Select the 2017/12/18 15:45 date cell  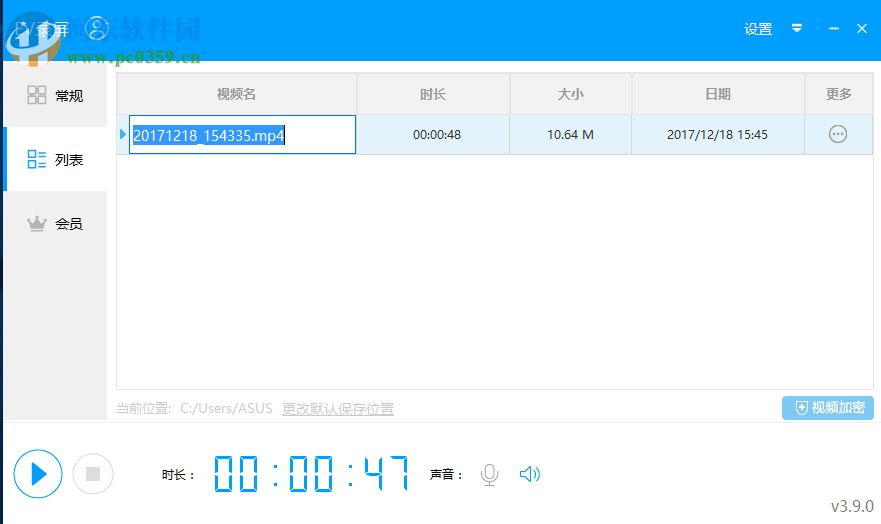click(x=717, y=135)
